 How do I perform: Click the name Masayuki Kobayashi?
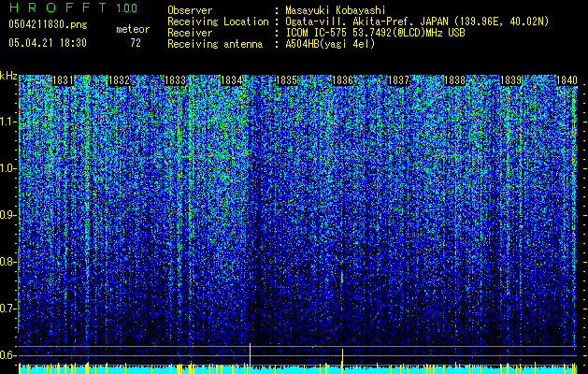[336, 10]
